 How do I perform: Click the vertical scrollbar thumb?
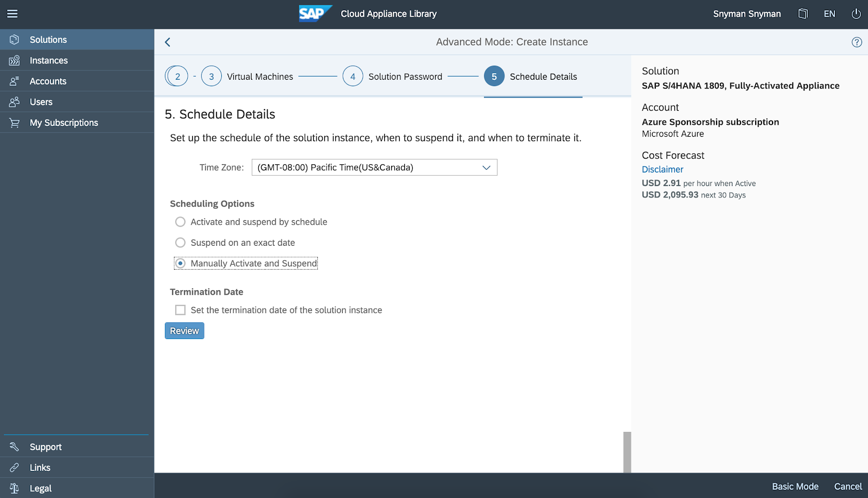click(x=627, y=452)
